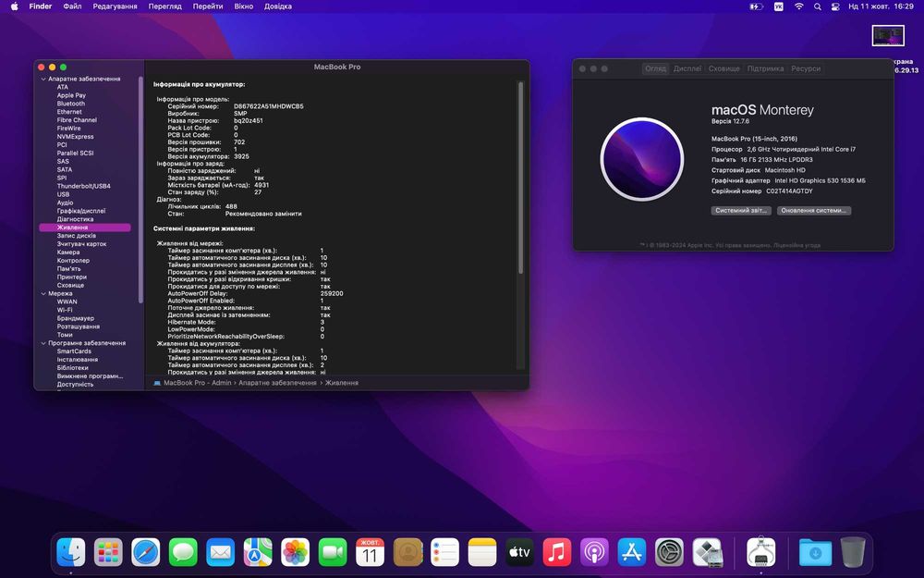This screenshot has height=578, width=924.
Task: Open Reminders from the Dock
Action: click(x=445, y=553)
